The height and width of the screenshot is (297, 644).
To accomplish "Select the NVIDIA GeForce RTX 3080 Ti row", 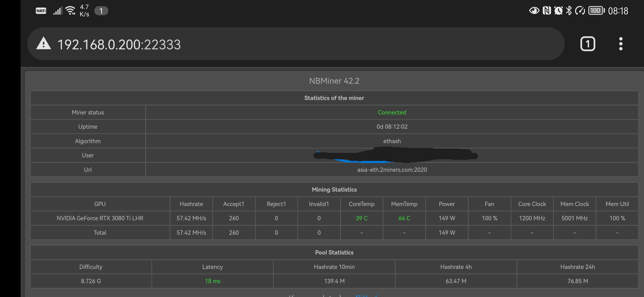I will point(100,218).
